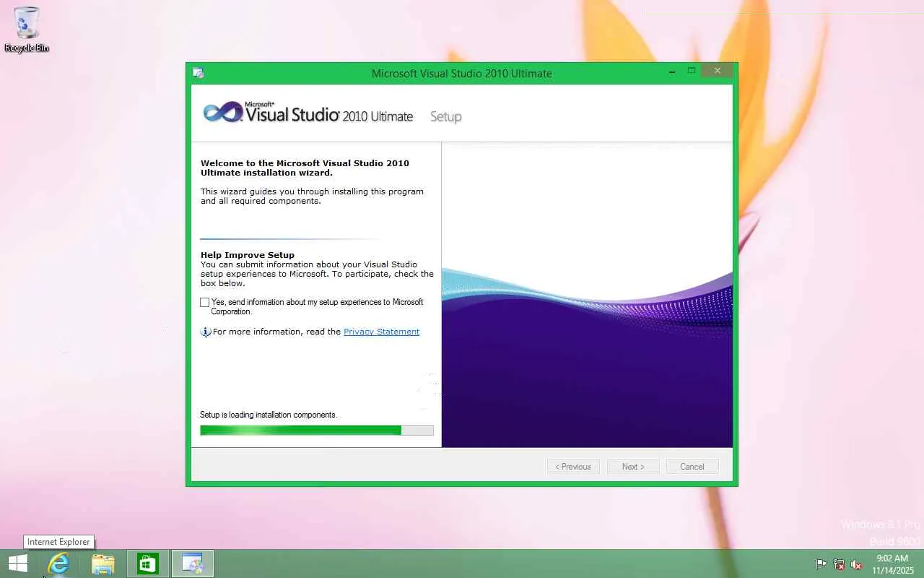This screenshot has height=578, width=924.
Task: Click the "Help Improve Setup" heading
Action: click(248, 255)
